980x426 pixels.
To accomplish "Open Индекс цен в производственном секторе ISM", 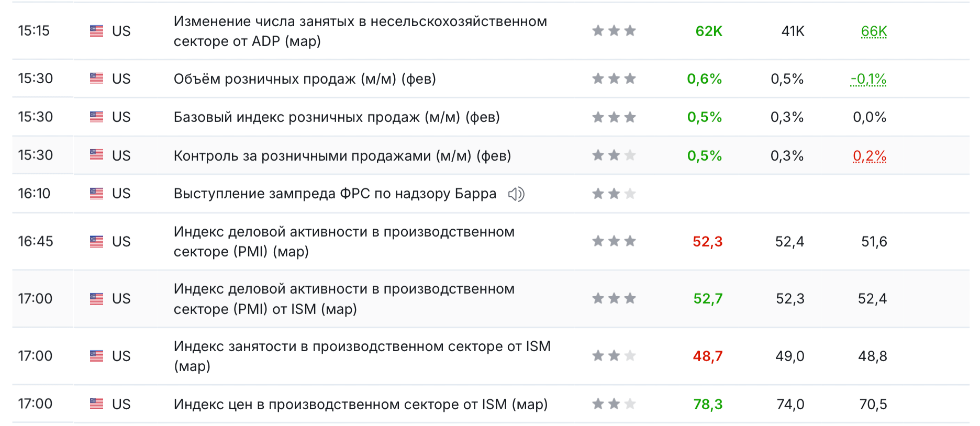I will point(361,405).
